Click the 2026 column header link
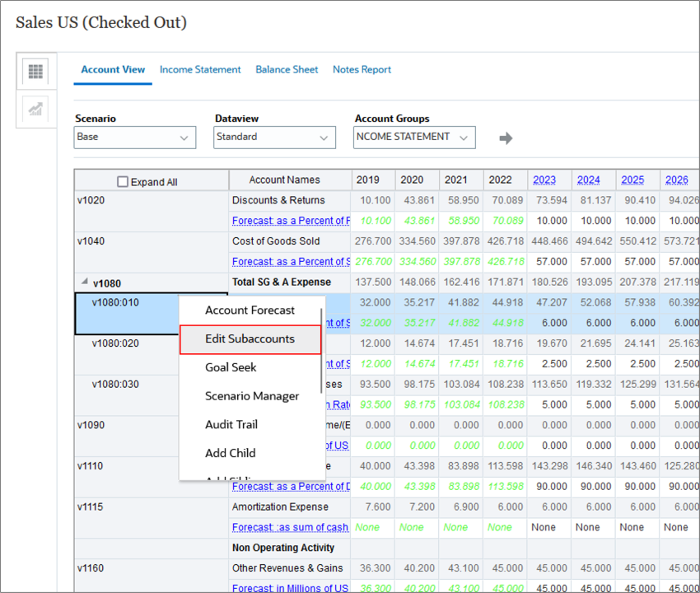Image resolution: width=700 pixels, height=593 pixels. pos(677,180)
